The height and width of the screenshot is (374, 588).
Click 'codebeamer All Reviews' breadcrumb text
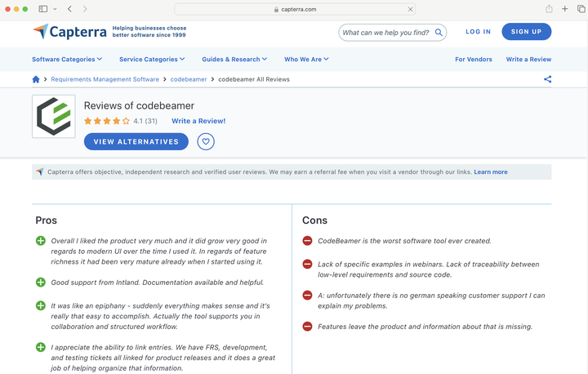pos(254,79)
